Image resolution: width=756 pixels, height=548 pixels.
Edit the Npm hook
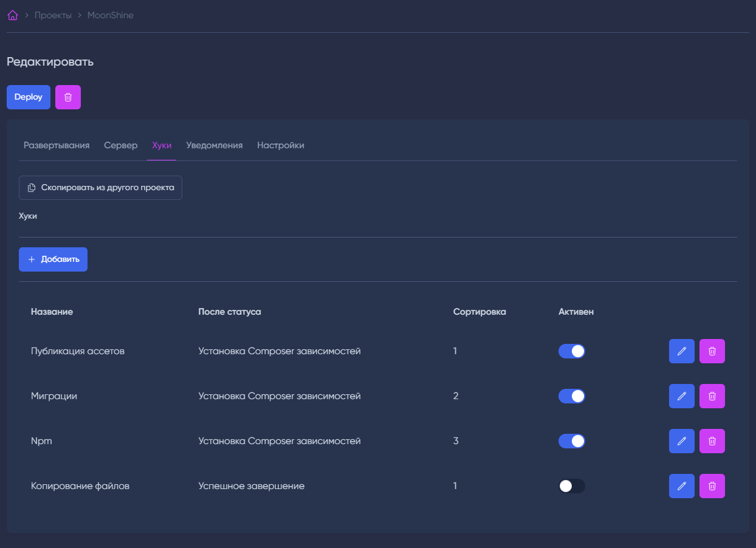coord(681,441)
